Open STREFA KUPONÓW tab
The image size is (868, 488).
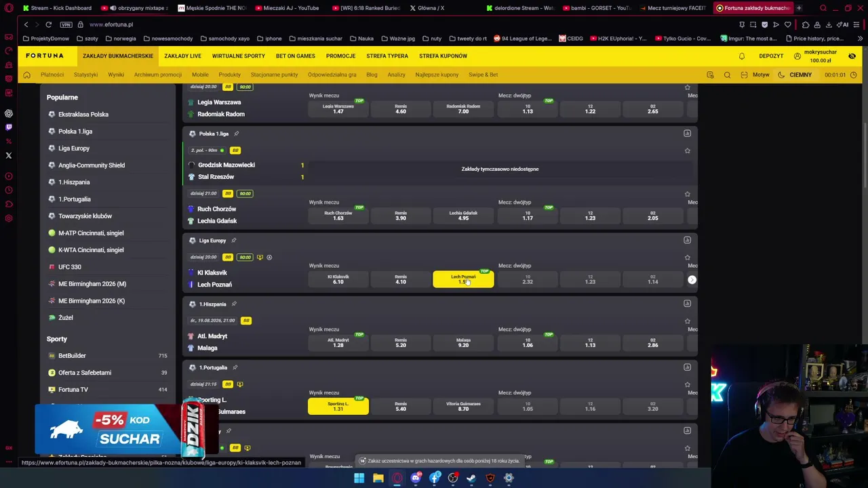click(443, 56)
